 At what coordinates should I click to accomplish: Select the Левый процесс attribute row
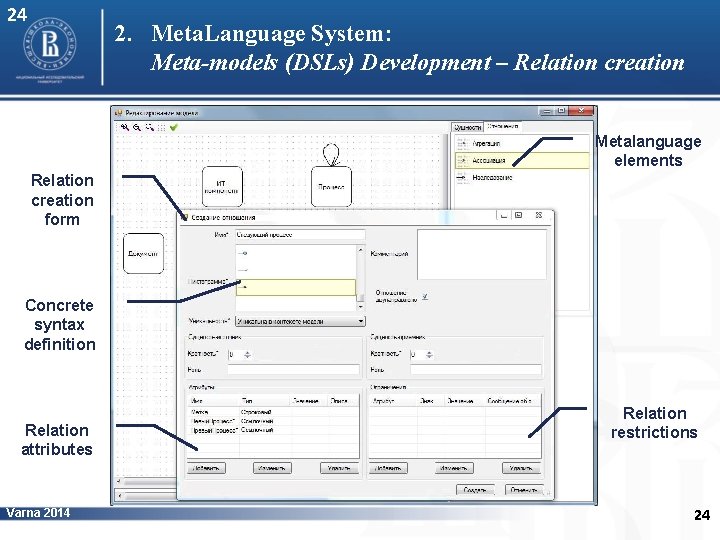tap(273, 421)
